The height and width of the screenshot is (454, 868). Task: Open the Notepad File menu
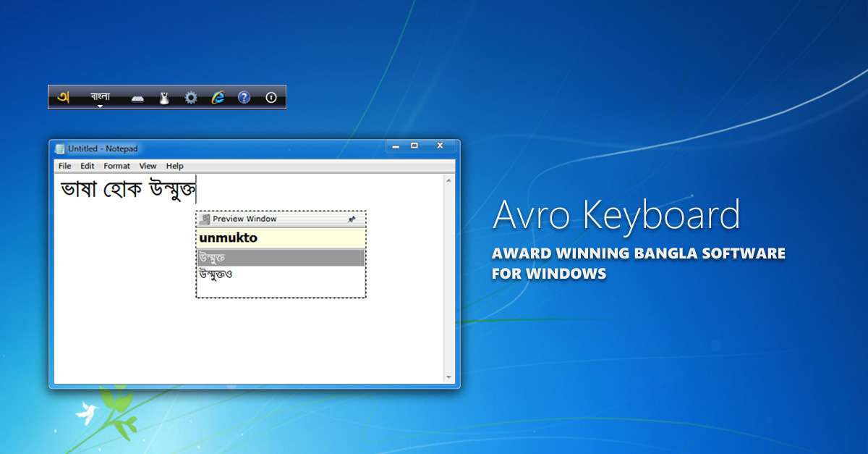65,166
